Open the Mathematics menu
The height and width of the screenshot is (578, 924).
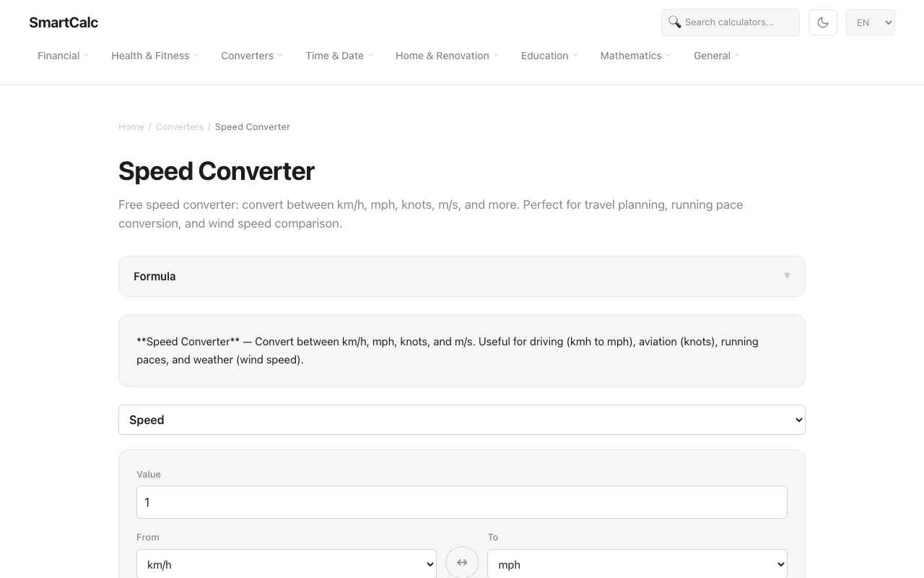pos(635,56)
